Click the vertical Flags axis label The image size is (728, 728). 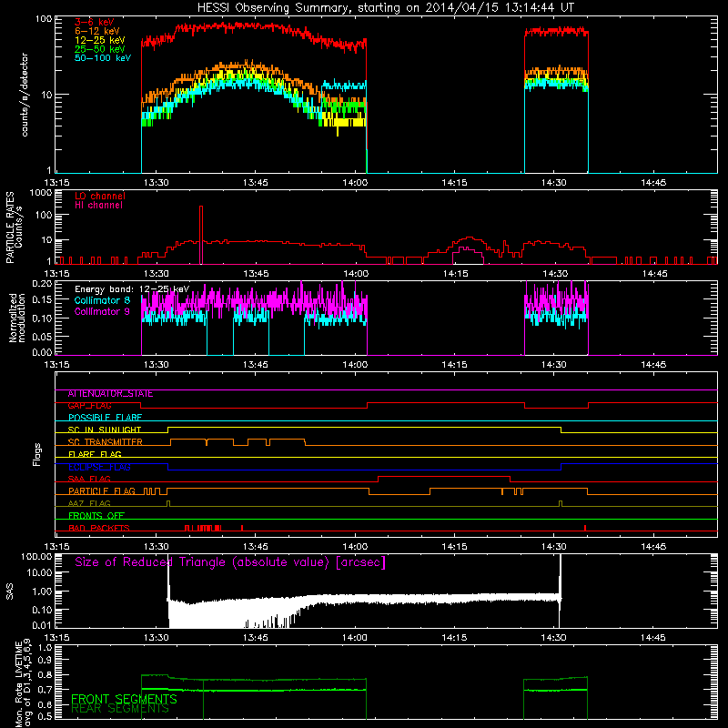point(37,455)
